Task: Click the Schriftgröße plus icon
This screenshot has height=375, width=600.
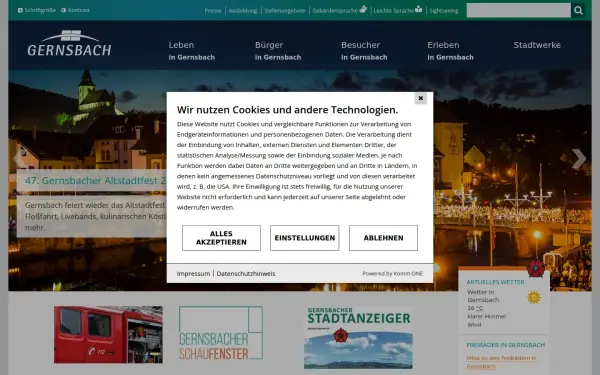Action: coord(20,10)
